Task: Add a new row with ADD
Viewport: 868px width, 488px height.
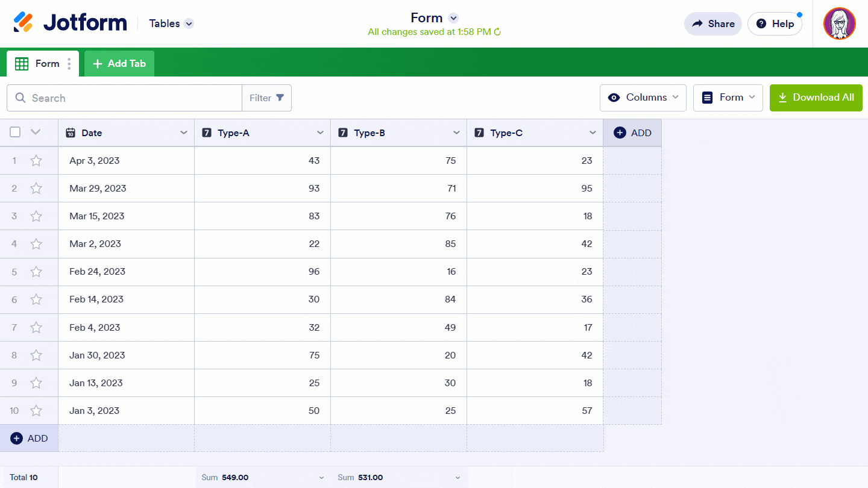Action: 29,438
